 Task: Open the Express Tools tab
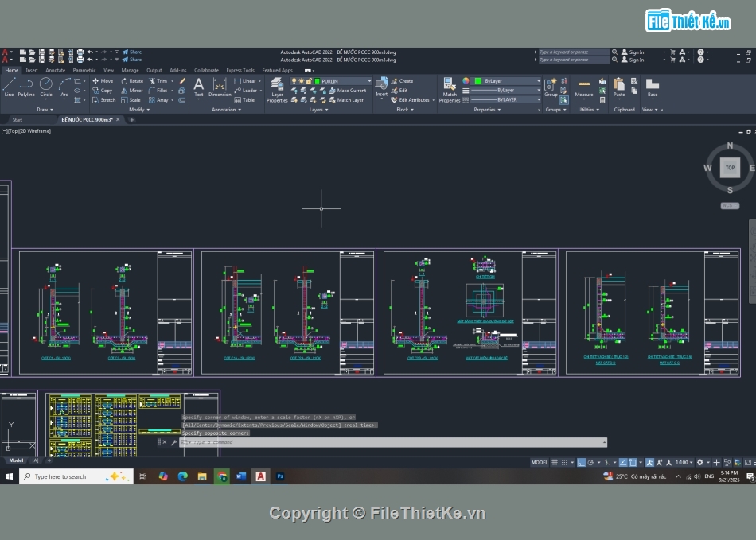[240, 70]
